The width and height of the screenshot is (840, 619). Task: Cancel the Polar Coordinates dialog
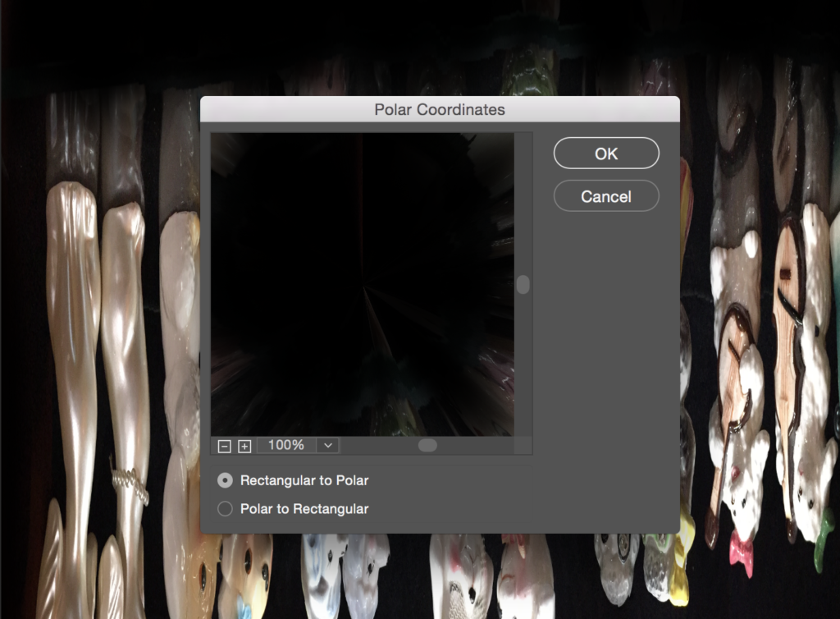point(606,196)
